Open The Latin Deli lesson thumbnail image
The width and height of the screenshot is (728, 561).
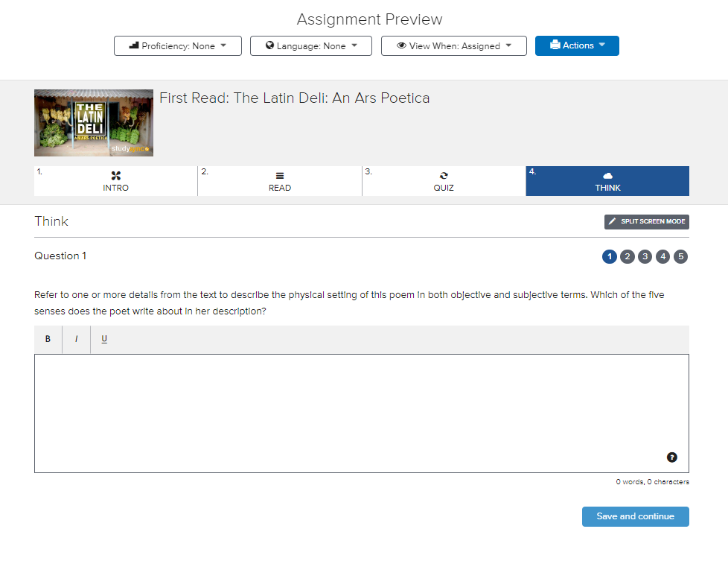tap(93, 122)
